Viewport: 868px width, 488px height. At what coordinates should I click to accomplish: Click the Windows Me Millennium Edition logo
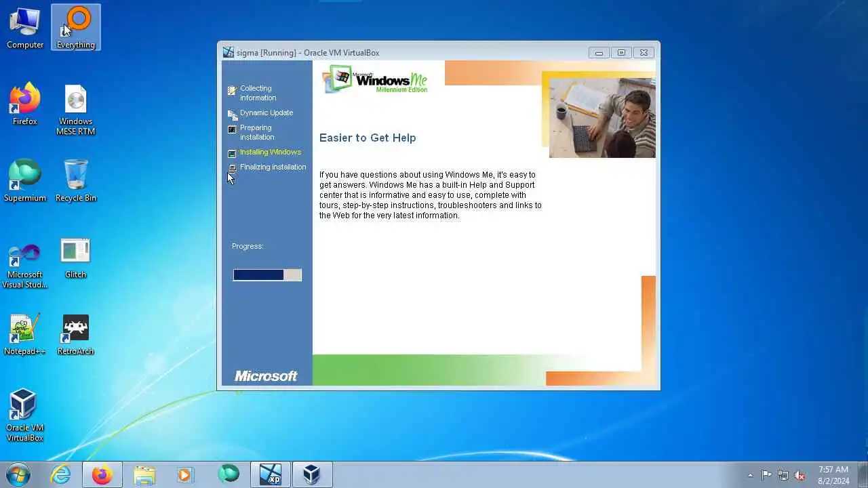click(375, 79)
